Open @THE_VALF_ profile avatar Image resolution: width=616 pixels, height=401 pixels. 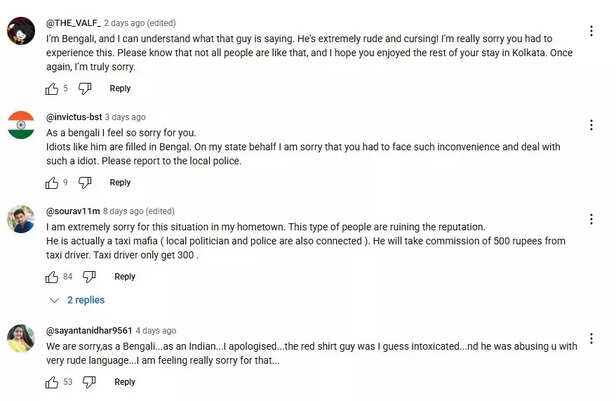20,32
